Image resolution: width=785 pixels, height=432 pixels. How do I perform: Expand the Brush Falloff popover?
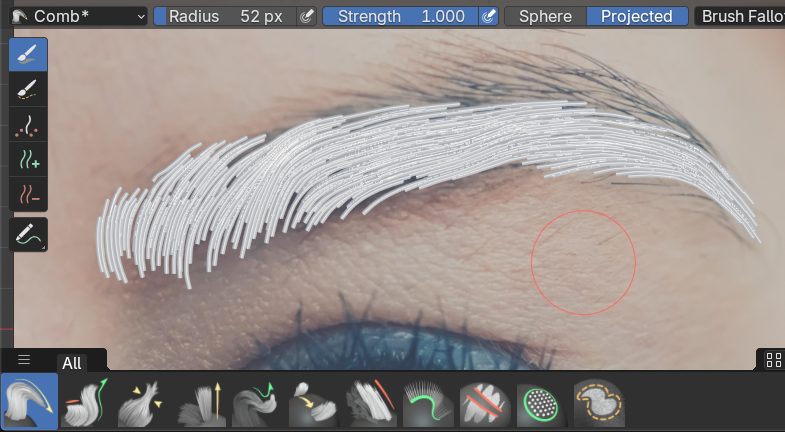(x=741, y=17)
